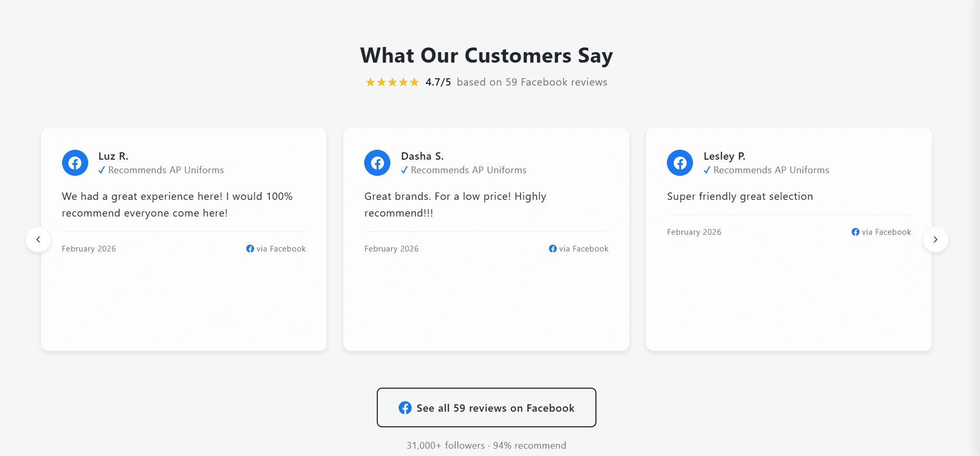The height and width of the screenshot is (456, 980).
Task: Click the Facebook logo inside the 'See all reviews' button
Action: [405, 407]
